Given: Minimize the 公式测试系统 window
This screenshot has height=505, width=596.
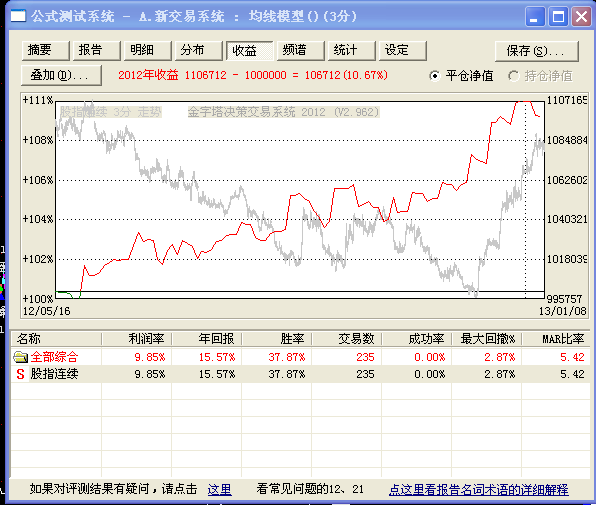Looking at the screenshot, I should pos(534,16).
